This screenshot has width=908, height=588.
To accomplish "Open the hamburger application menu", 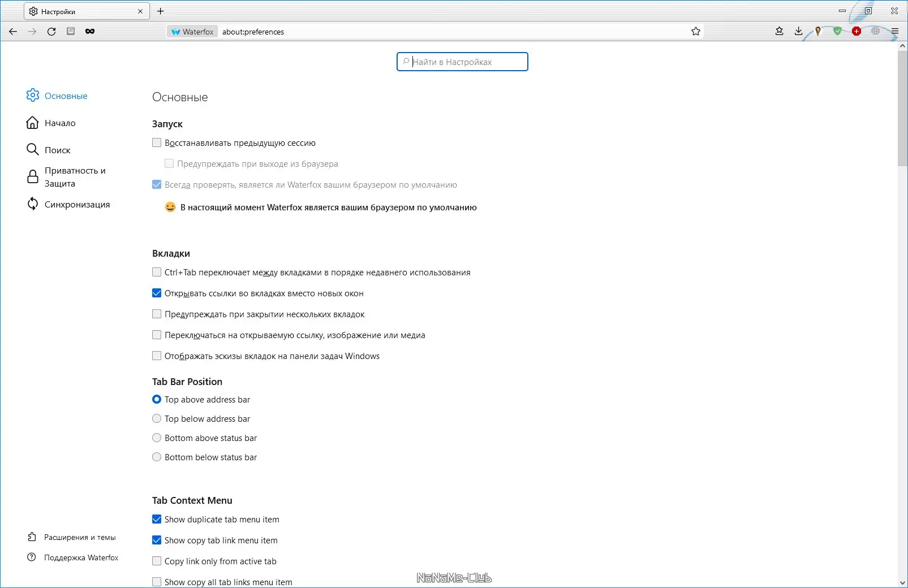I will (x=895, y=31).
